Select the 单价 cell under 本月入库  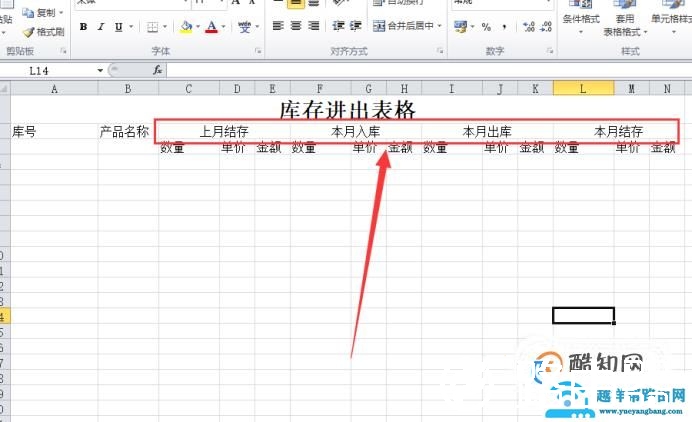tap(369, 147)
